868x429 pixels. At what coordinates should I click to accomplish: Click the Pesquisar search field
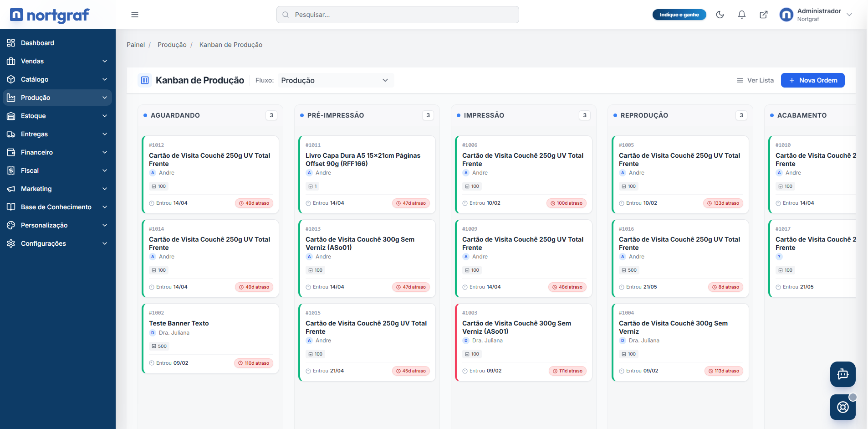click(x=398, y=15)
